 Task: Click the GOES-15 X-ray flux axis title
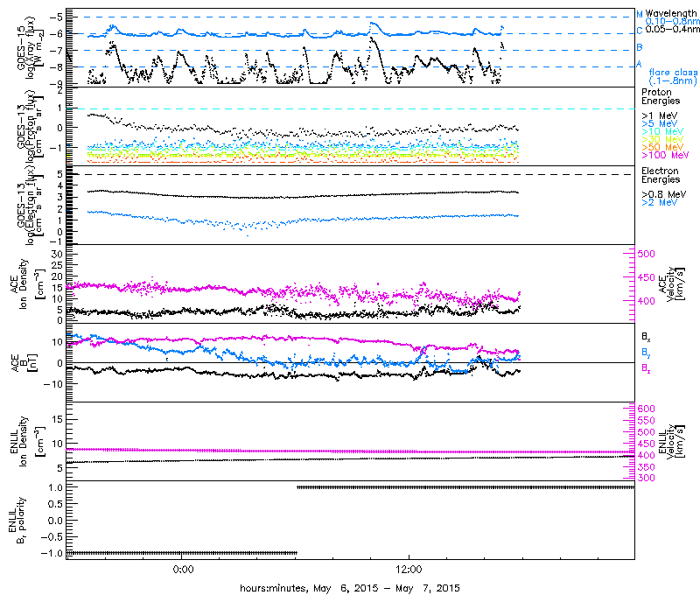(x=30, y=47)
